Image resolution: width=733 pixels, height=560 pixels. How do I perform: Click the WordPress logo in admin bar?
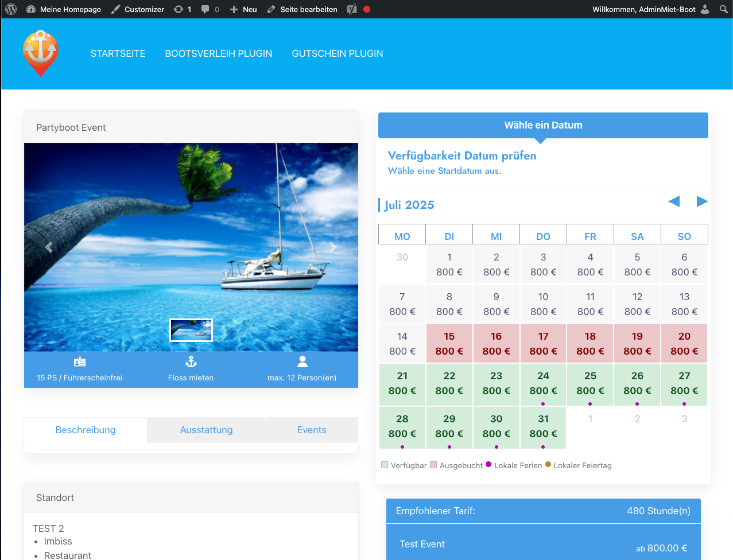pyautogui.click(x=11, y=9)
